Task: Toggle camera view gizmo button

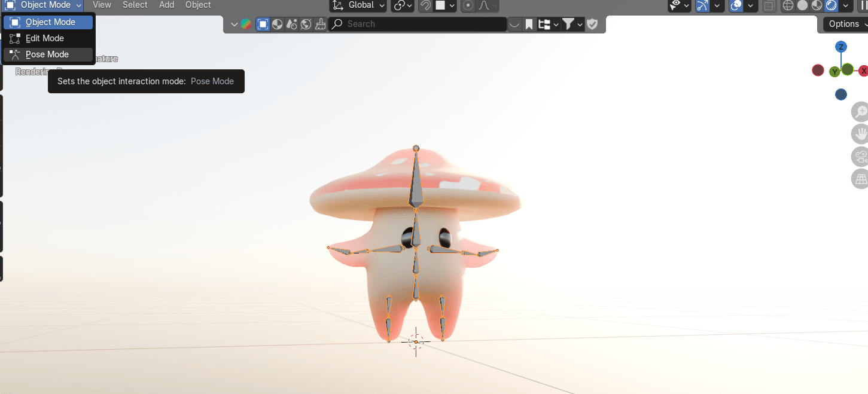Action: 860,157
